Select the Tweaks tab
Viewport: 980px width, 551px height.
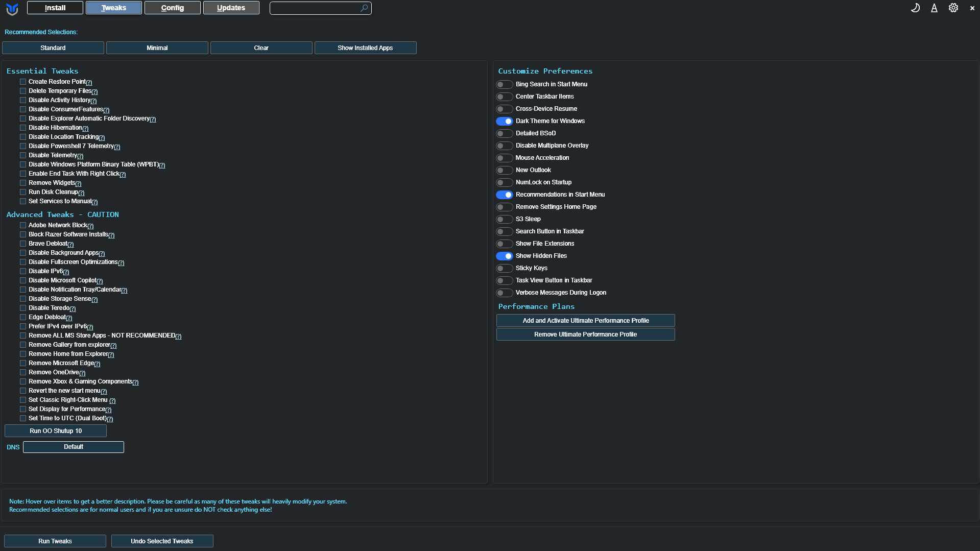(x=114, y=8)
